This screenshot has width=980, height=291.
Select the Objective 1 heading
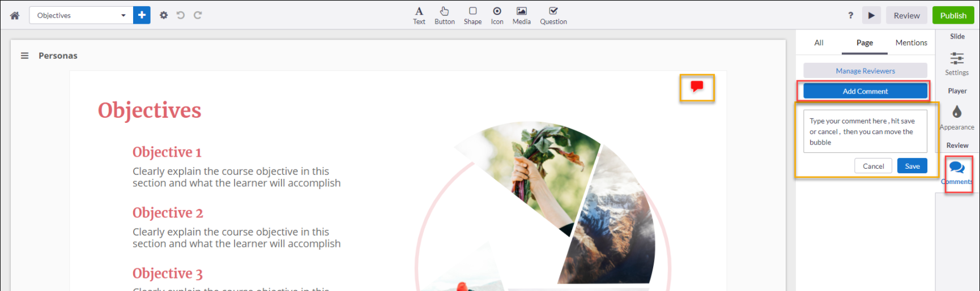click(x=167, y=152)
